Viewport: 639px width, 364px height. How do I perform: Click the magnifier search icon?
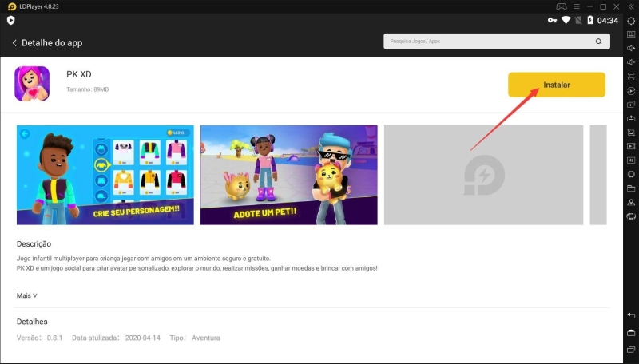(x=597, y=42)
